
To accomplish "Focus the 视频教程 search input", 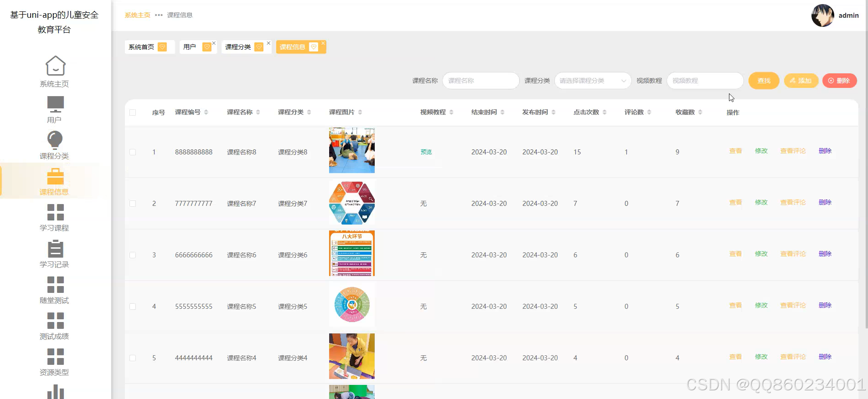I will (705, 81).
